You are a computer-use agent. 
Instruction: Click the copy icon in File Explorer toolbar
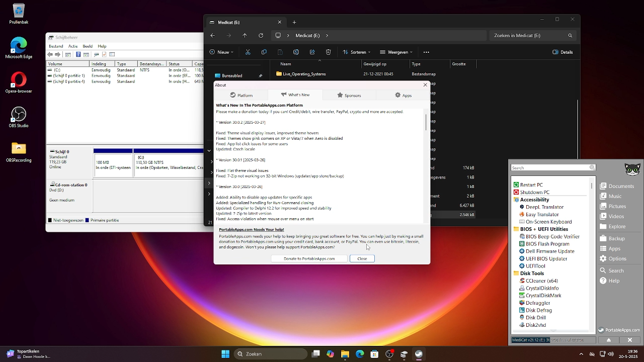point(264,52)
